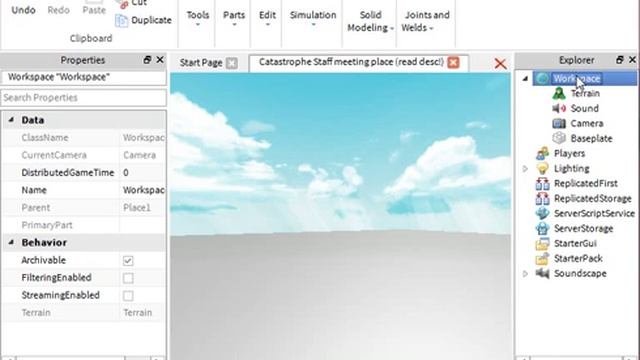This screenshot has width=640, height=360.
Task: Click the Cut scissors icon
Action: click(x=122, y=4)
